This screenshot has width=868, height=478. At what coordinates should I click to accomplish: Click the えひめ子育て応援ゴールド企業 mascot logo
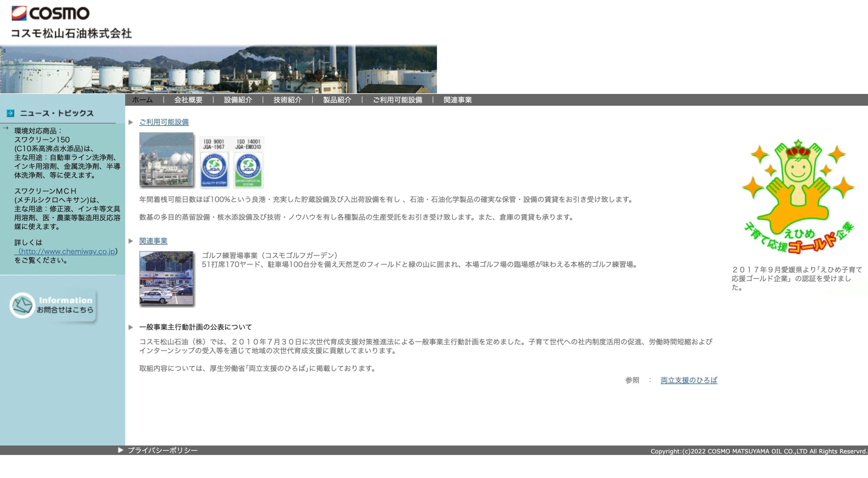(x=798, y=196)
